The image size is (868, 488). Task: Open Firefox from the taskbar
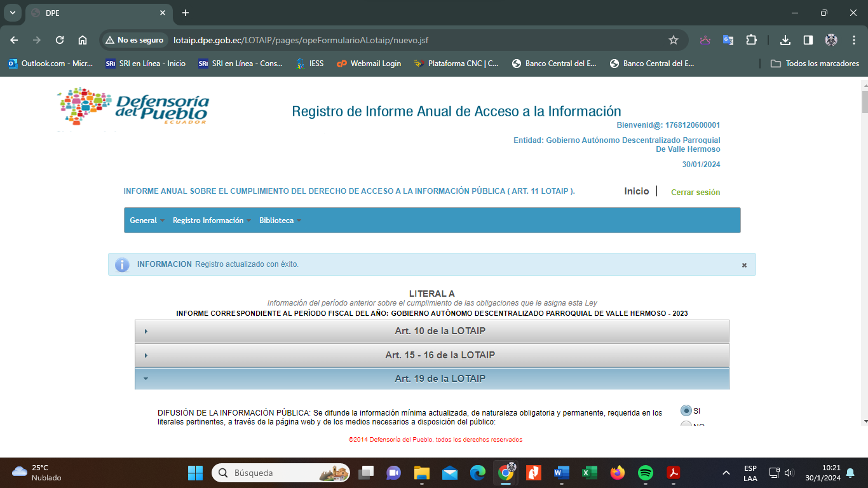(x=617, y=473)
